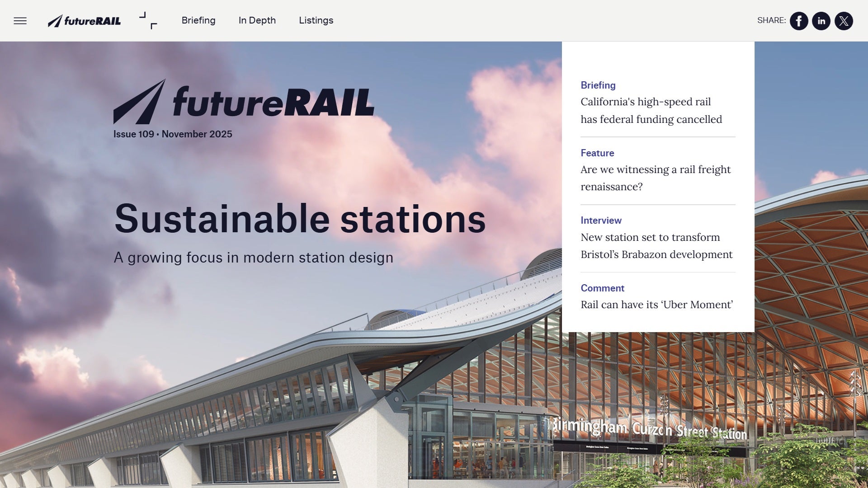Open the hamburger navigation menu
Viewport: 868px width, 488px height.
pos(21,20)
